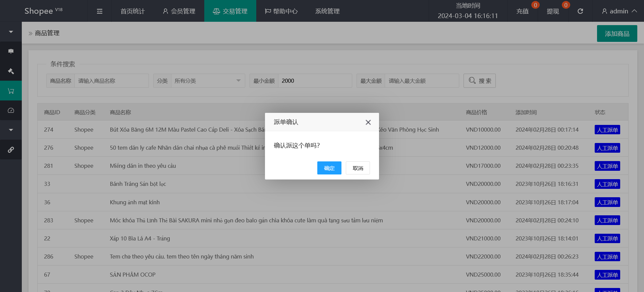Open the 会员管理 menu tab
This screenshot has width=644, height=292.
[x=179, y=11]
